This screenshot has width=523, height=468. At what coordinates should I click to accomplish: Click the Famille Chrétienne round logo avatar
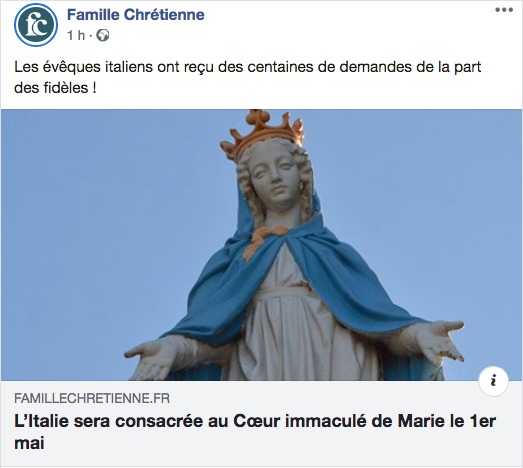coord(36,25)
